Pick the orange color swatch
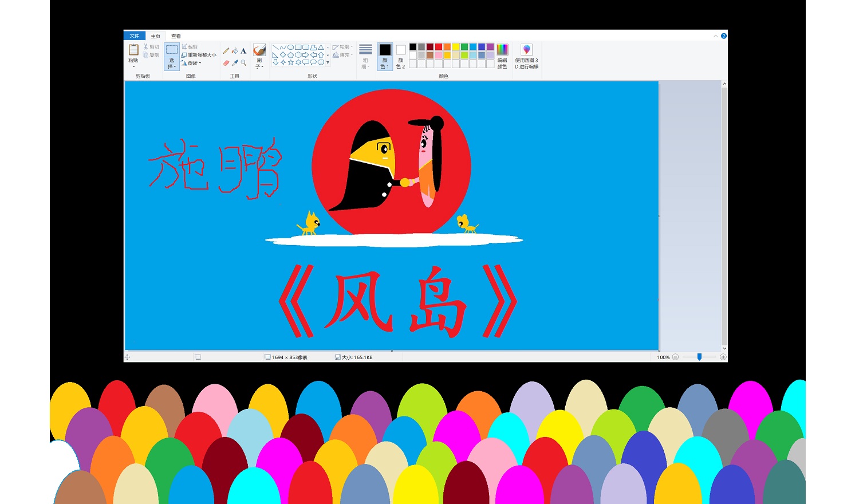Image resolution: width=859 pixels, height=504 pixels. [x=447, y=47]
